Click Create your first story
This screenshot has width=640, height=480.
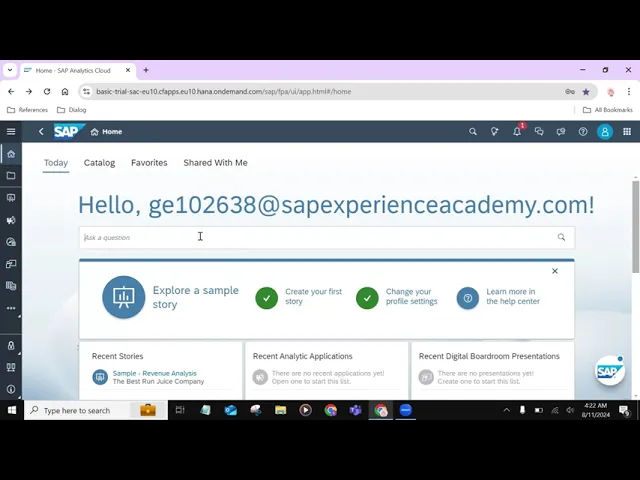tap(299, 297)
